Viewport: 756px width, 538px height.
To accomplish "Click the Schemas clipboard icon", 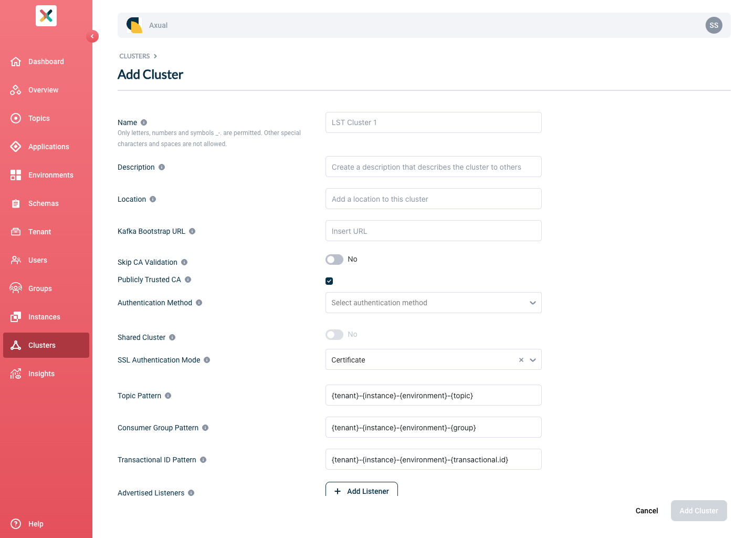I will point(16,203).
